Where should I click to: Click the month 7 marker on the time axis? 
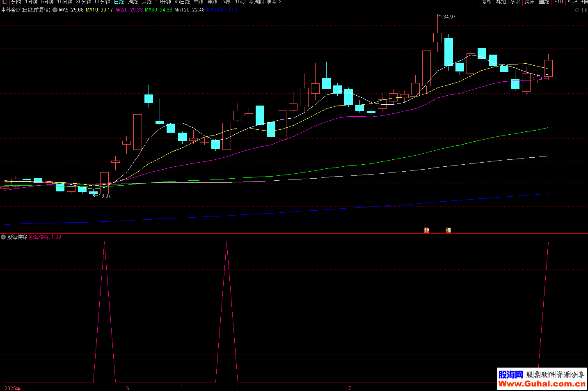[350, 388]
